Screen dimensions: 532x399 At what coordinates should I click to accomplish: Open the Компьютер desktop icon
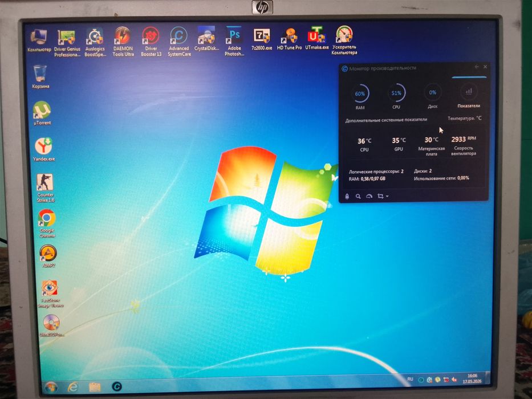point(39,40)
